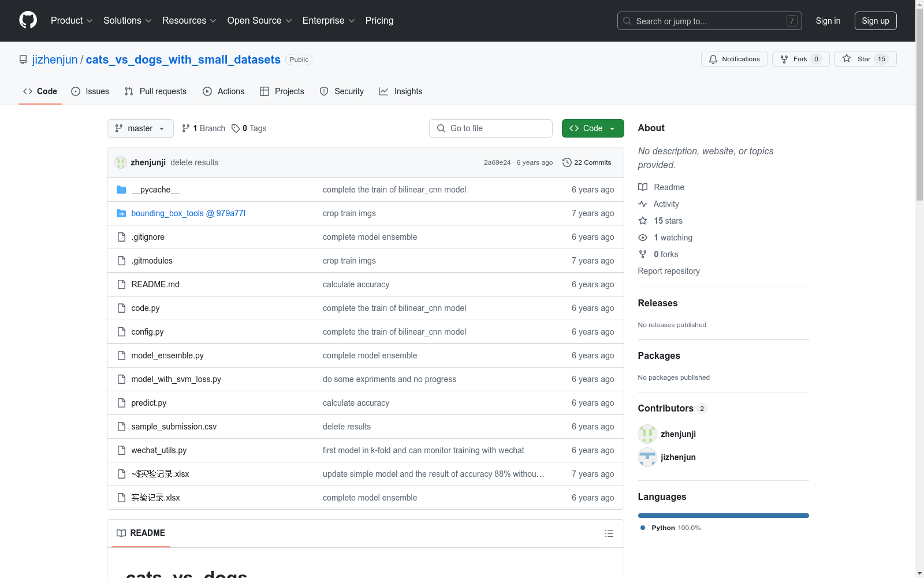Click the Go to file field
Viewport: 924px width, 578px height.
click(491, 128)
